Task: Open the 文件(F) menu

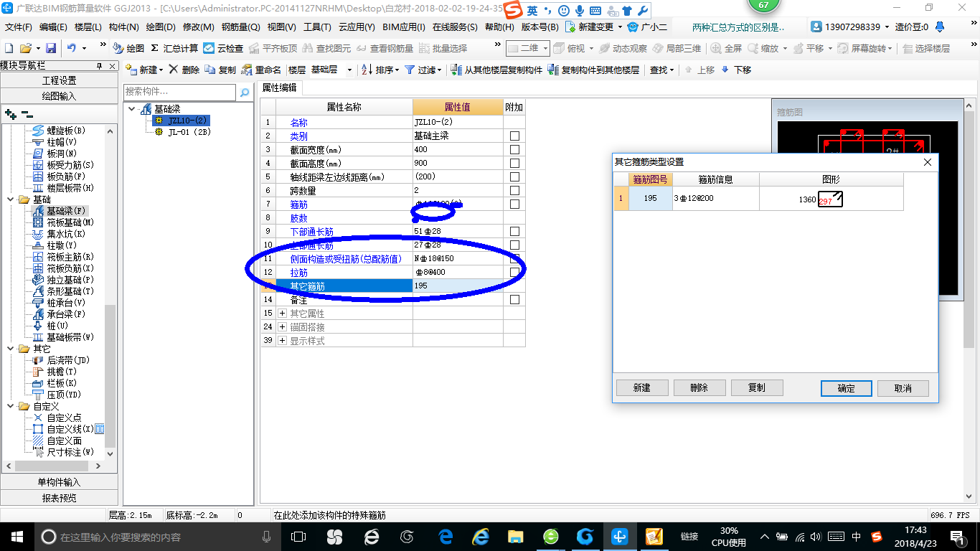Action: 19,27
